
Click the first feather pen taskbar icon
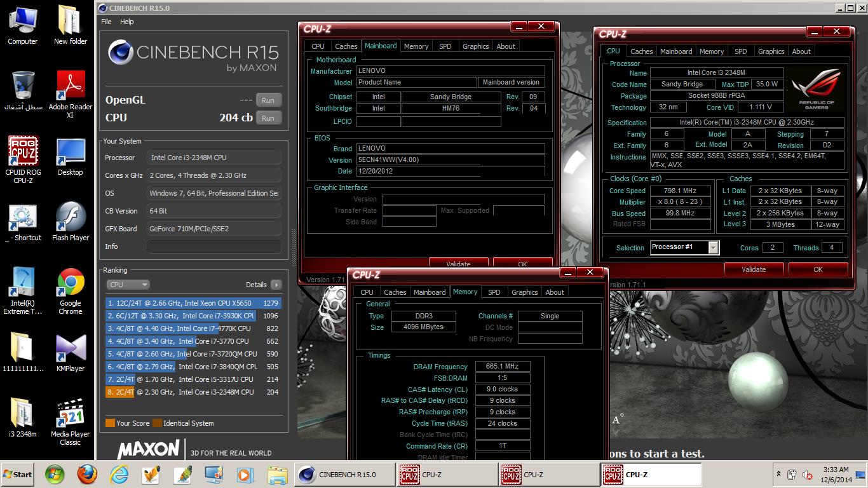151,474
